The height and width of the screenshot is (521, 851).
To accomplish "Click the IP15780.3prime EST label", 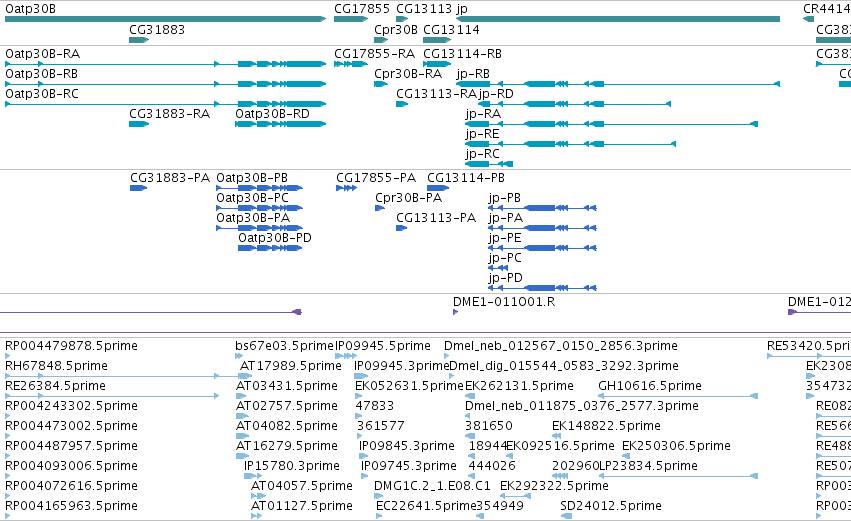I will (x=292, y=466).
